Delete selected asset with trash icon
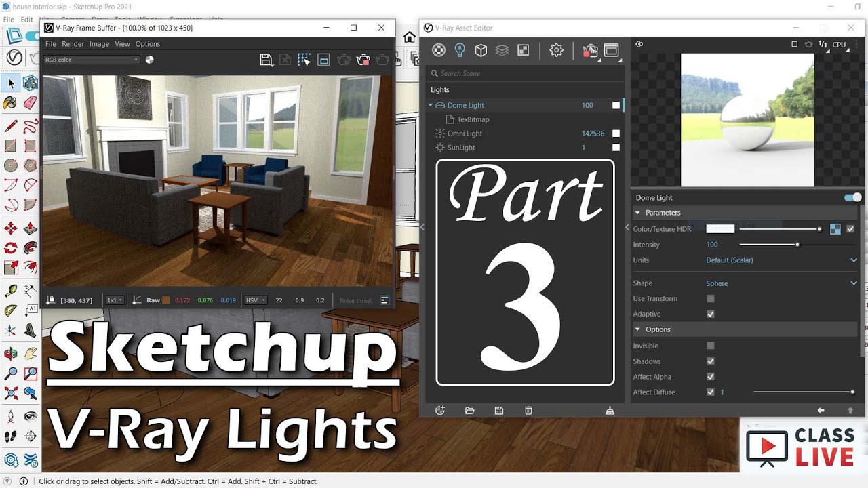This screenshot has width=868, height=488. pos(528,410)
